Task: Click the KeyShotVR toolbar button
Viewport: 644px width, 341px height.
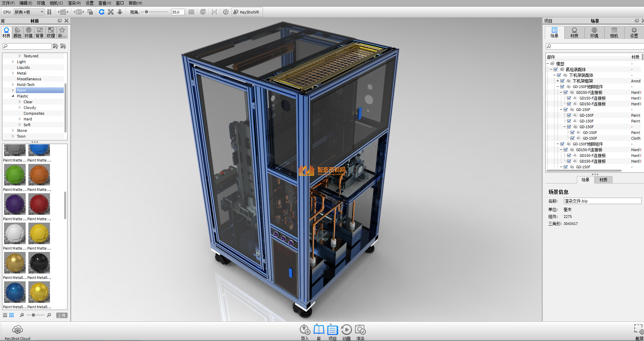Action: [246, 12]
